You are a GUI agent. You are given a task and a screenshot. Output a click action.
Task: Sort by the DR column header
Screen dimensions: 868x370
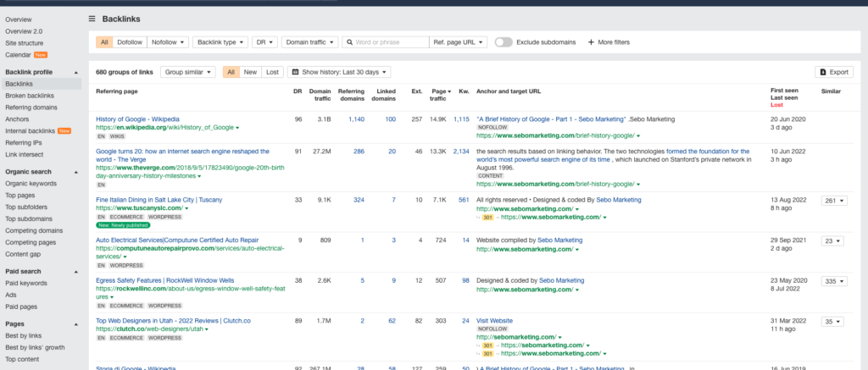[x=298, y=91]
